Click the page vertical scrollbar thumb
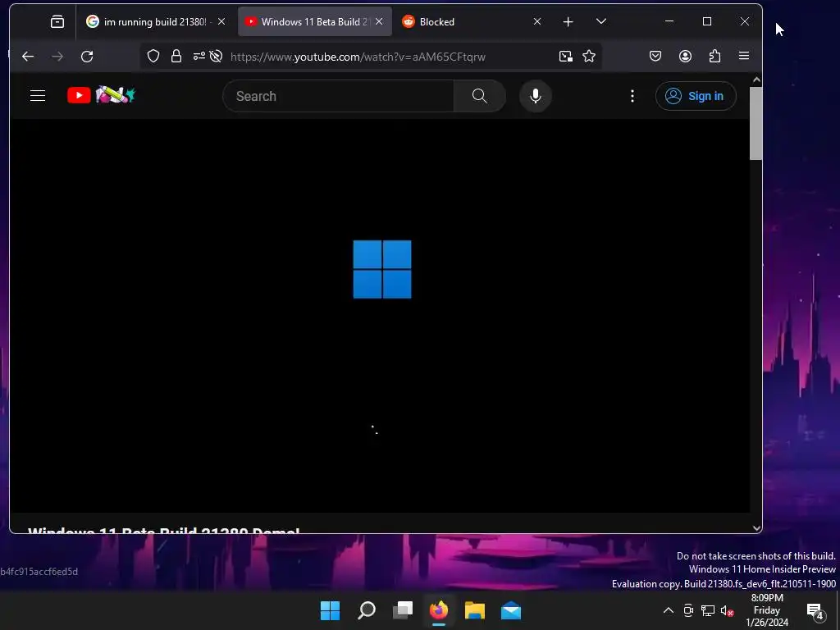840x630 pixels. [x=756, y=123]
